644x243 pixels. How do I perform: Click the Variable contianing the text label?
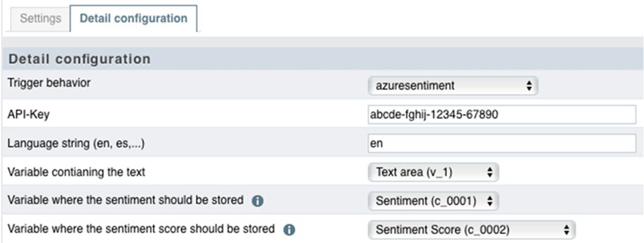coord(77,172)
